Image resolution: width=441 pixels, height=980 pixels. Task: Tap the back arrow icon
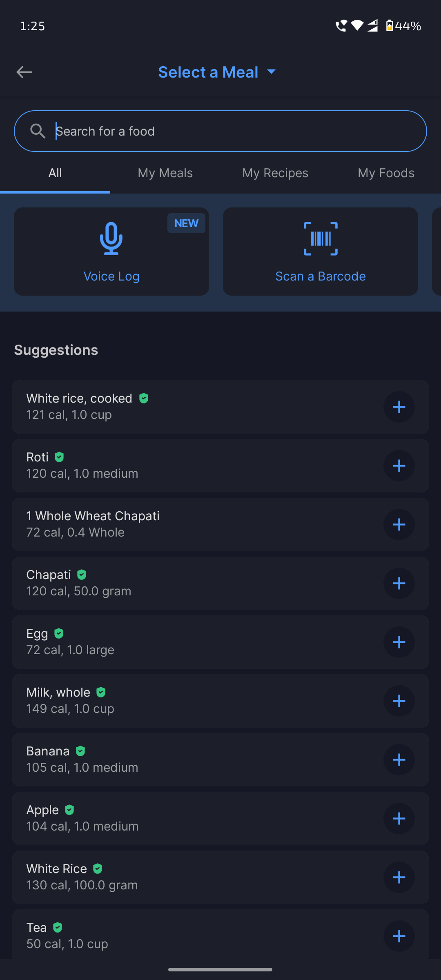coord(24,72)
